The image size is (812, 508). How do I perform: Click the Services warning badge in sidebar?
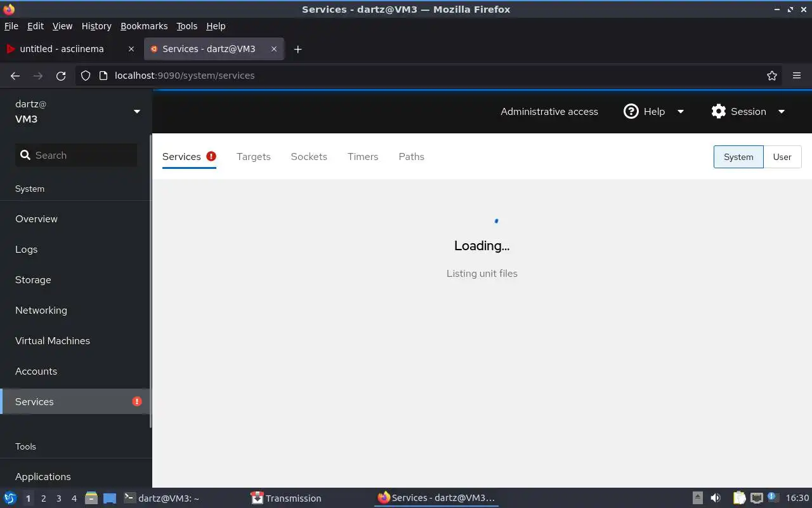[137, 401]
